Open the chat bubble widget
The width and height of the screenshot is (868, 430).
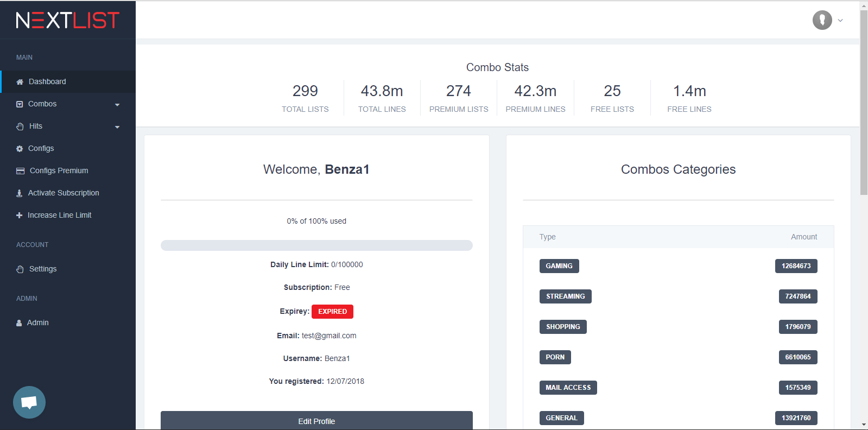point(29,402)
